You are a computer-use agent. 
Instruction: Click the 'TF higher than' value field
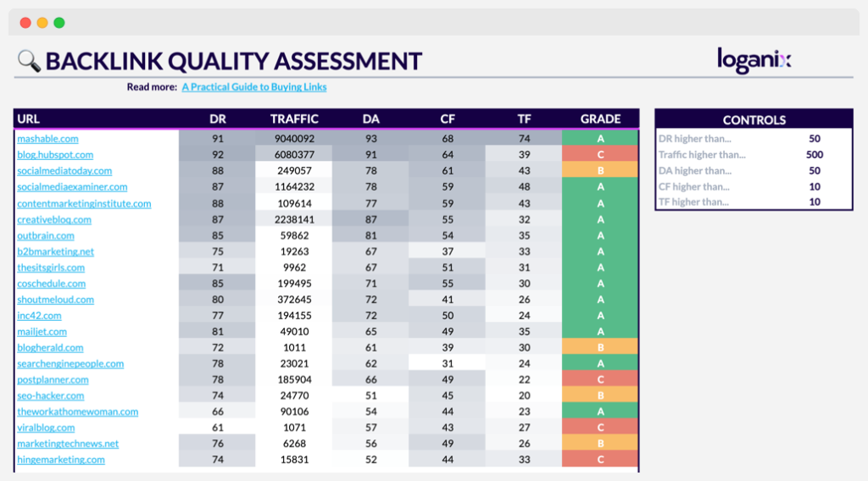pos(814,202)
